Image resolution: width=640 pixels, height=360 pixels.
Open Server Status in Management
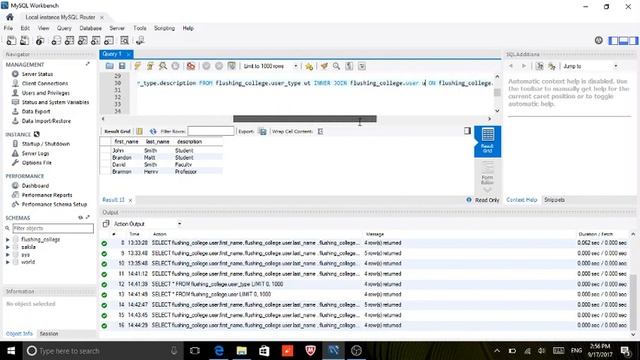click(37, 74)
